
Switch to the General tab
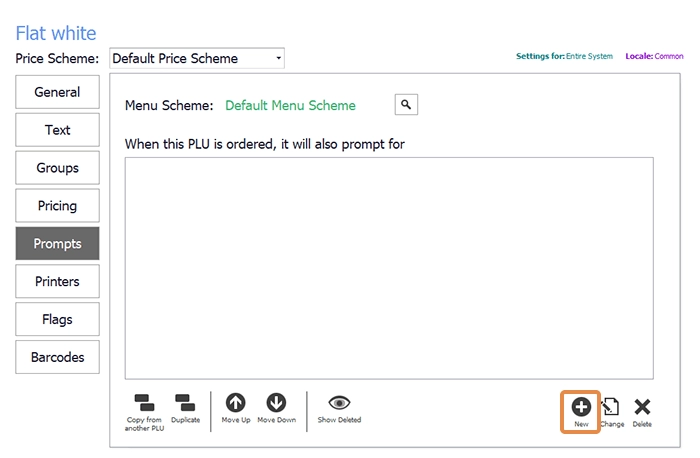tap(57, 92)
